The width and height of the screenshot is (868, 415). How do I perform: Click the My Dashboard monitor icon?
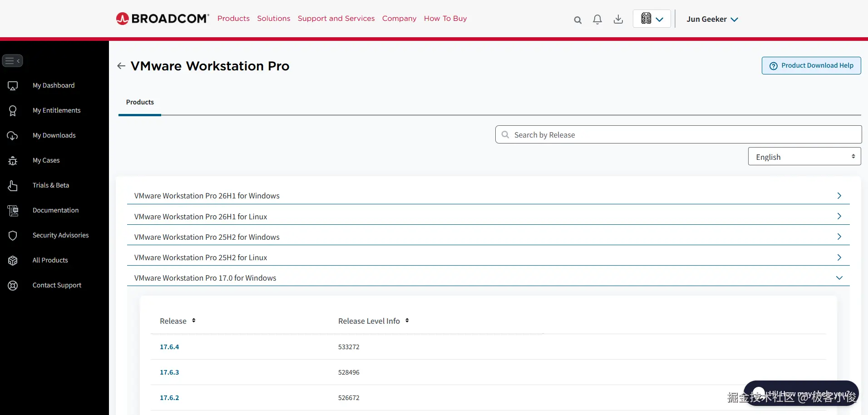click(13, 85)
